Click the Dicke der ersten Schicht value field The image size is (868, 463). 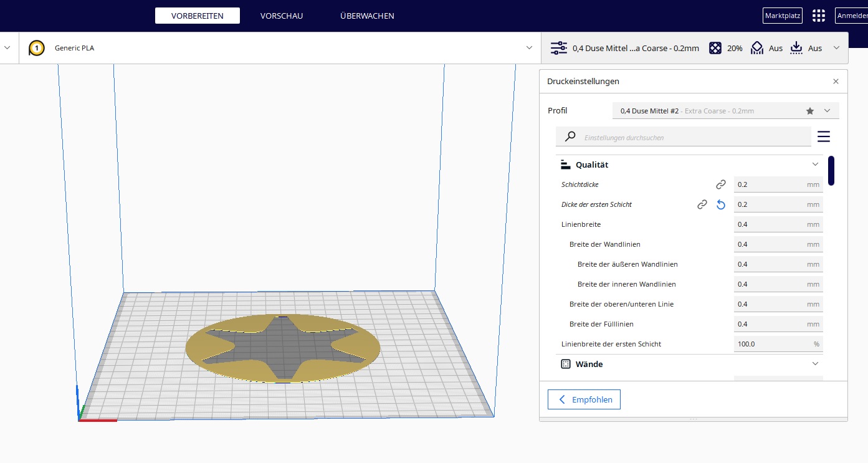point(778,204)
